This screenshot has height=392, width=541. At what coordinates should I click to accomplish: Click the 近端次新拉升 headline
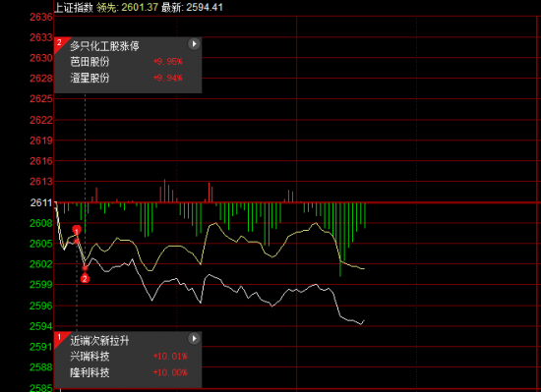coord(99,341)
